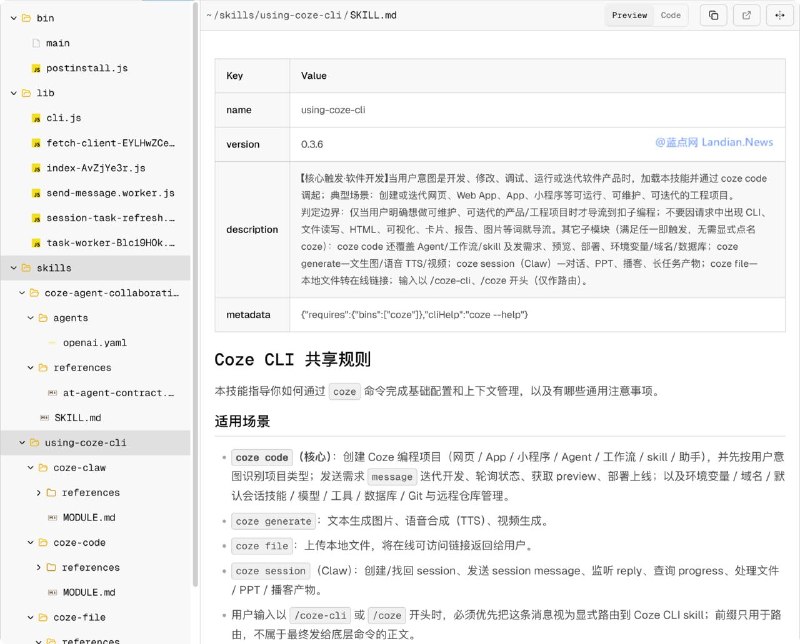The height and width of the screenshot is (644, 800).
Task: Click the session-task-refresh JS icon
Action: click(x=36, y=218)
